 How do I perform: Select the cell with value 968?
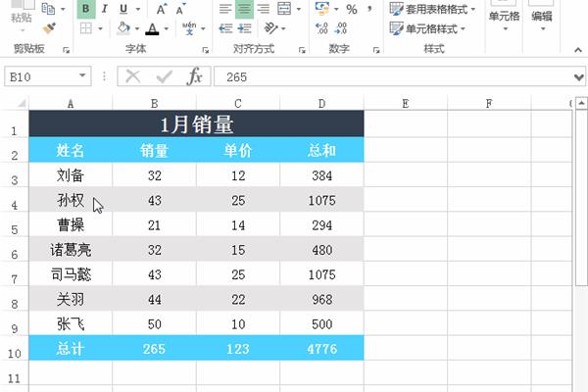pos(321,299)
